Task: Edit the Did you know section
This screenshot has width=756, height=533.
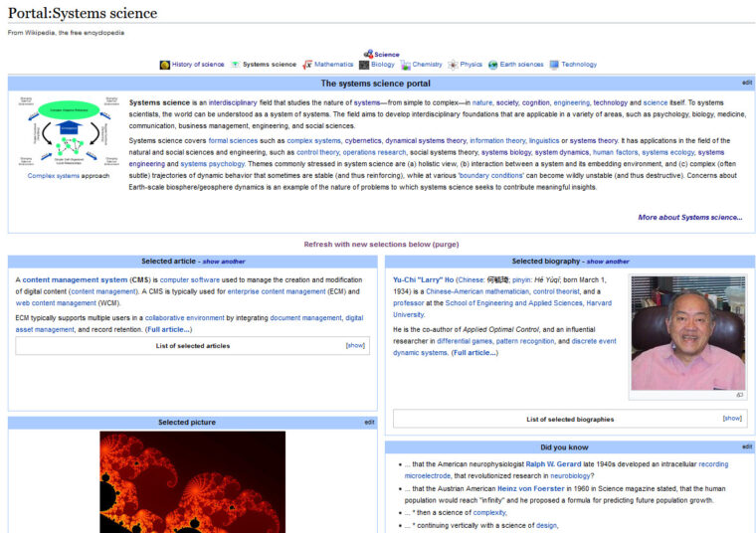Action: 747,446
